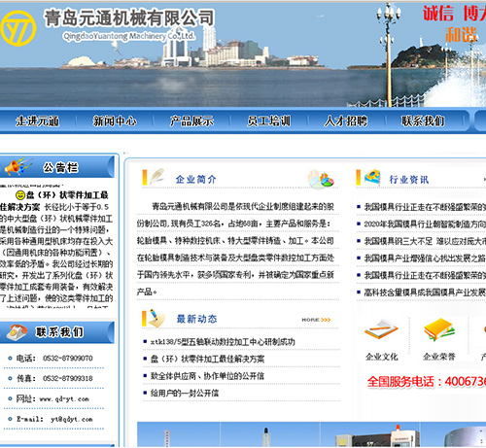Click the smiley icon in the bulletin text

pos(20,195)
